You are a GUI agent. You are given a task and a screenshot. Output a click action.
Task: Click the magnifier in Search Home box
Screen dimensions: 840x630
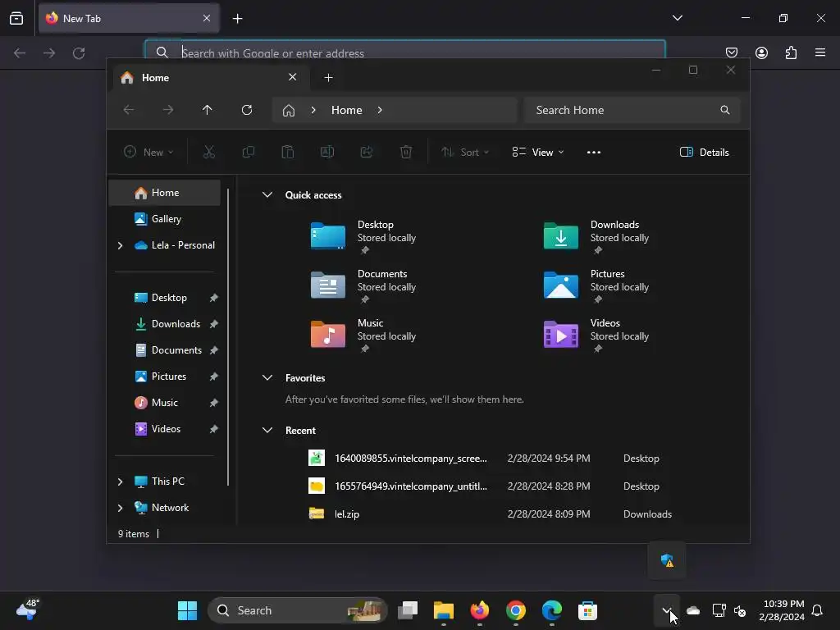click(x=725, y=110)
